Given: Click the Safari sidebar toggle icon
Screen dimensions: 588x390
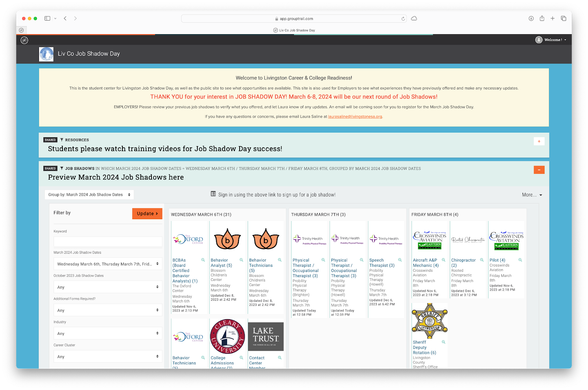Looking at the screenshot, I should point(47,18).
